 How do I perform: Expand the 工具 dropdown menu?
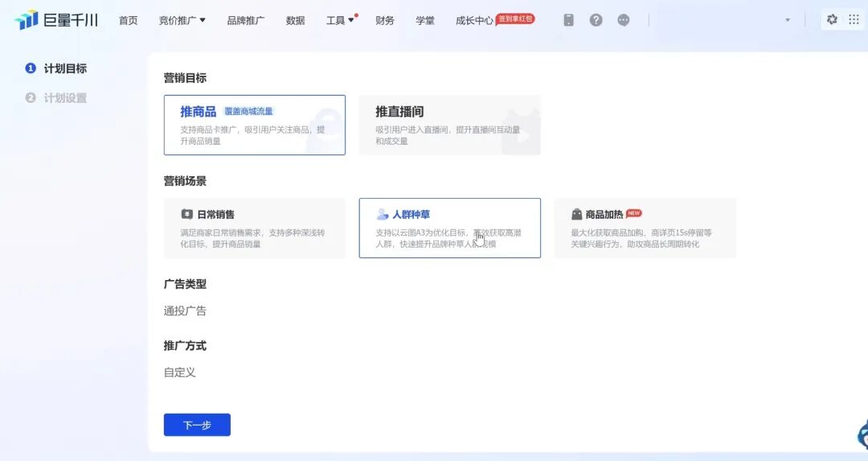pos(340,20)
